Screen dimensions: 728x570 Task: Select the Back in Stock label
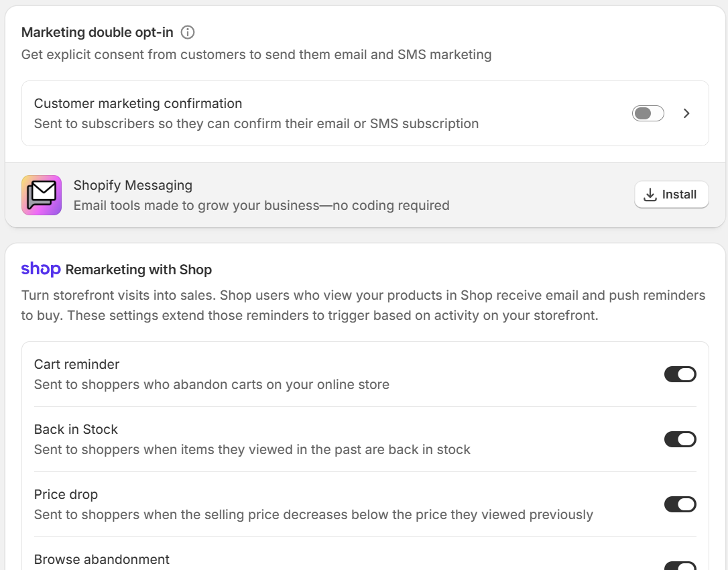[76, 429]
